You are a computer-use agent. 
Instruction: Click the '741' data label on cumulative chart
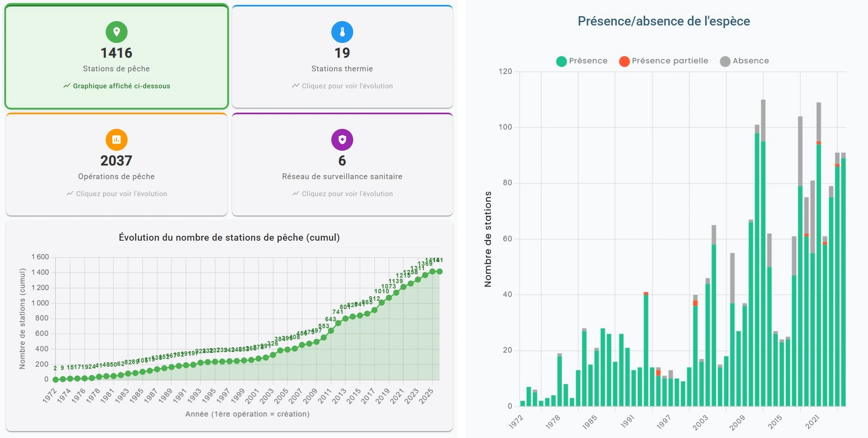point(338,312)
